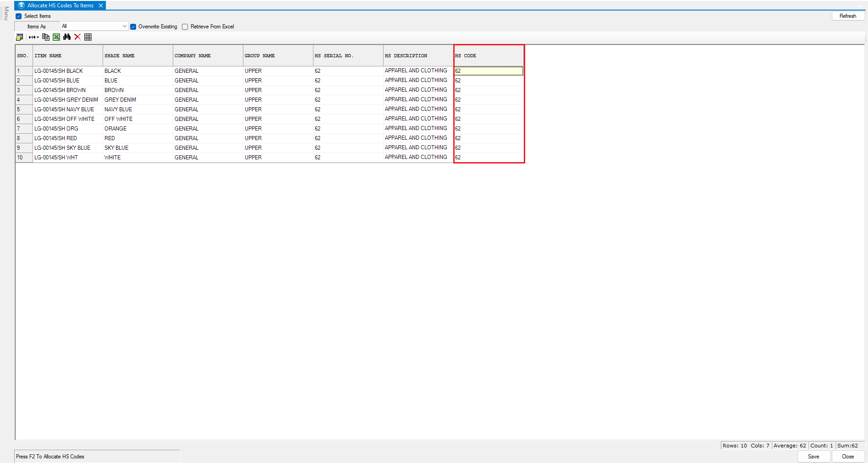The image size is (868, 463).
Task: Open the column width arrows dropdown
Action: 34,37
